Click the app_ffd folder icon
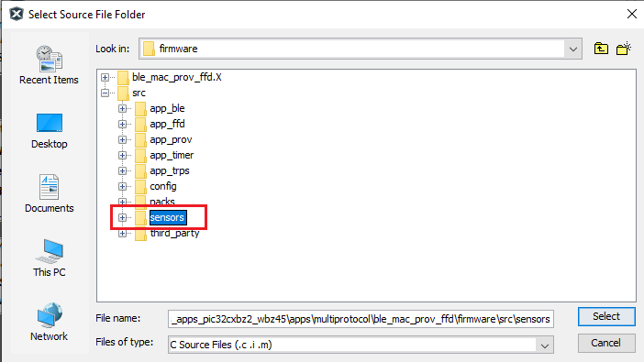The width and height of the screenshot is (644, 362). point(140,124)
